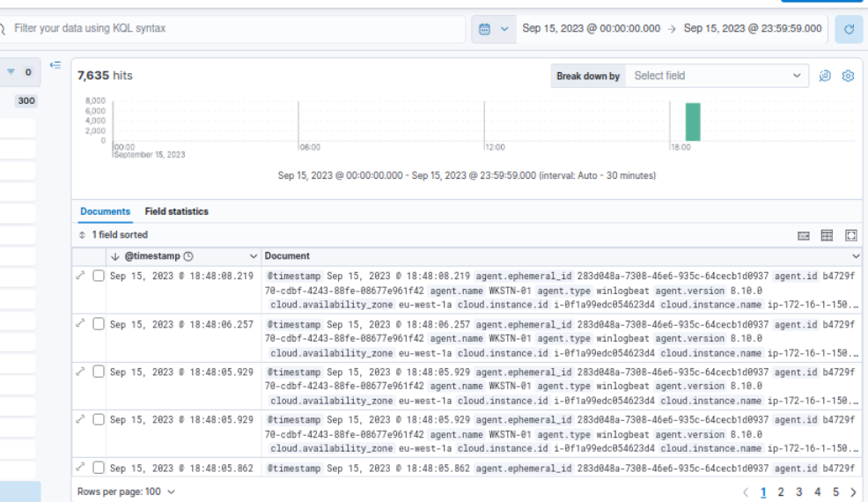This screenshot has width=868, height=502.
Task: Click the 0 filter count badge
Action: click(x=28, y=72)
